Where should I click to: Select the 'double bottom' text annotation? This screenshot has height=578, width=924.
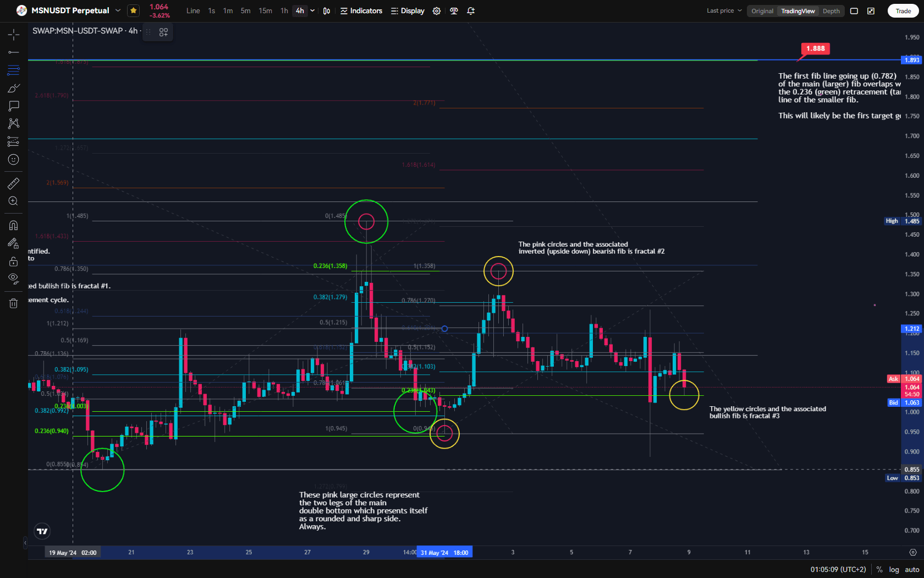point(363,511)
